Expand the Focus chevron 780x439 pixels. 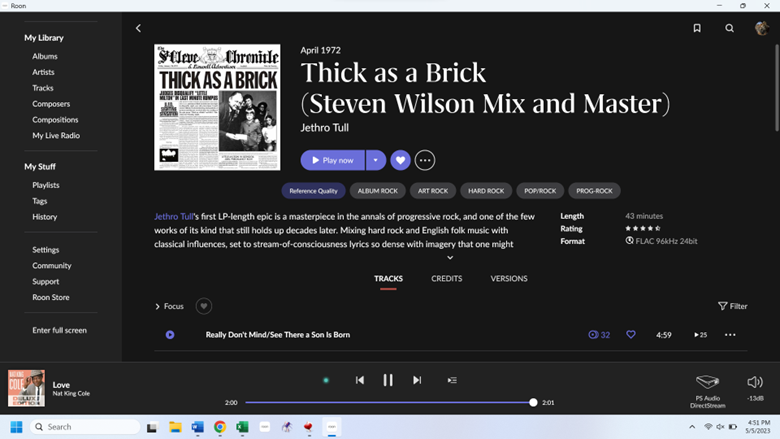click(158, 306)
